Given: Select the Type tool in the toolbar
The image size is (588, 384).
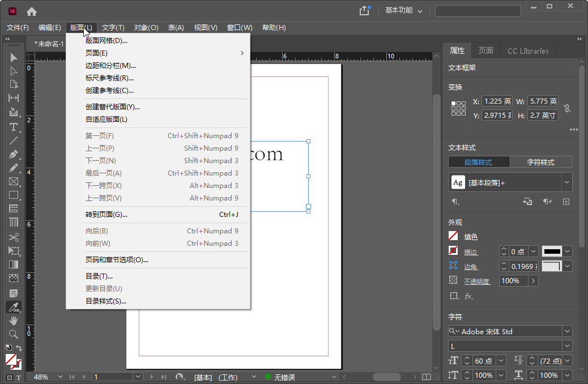Looking at the screenshot, I should (x=13, y=127).
